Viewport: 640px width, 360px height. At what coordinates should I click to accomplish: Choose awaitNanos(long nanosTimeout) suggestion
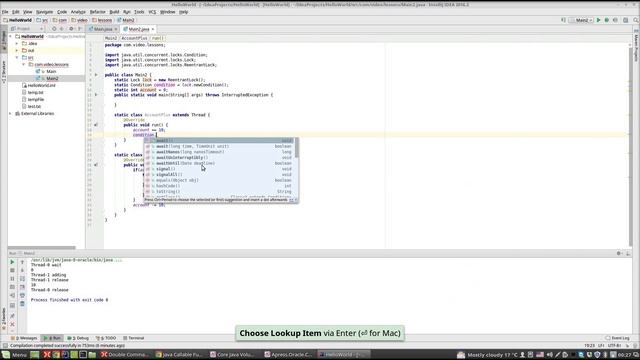(219, 152)
